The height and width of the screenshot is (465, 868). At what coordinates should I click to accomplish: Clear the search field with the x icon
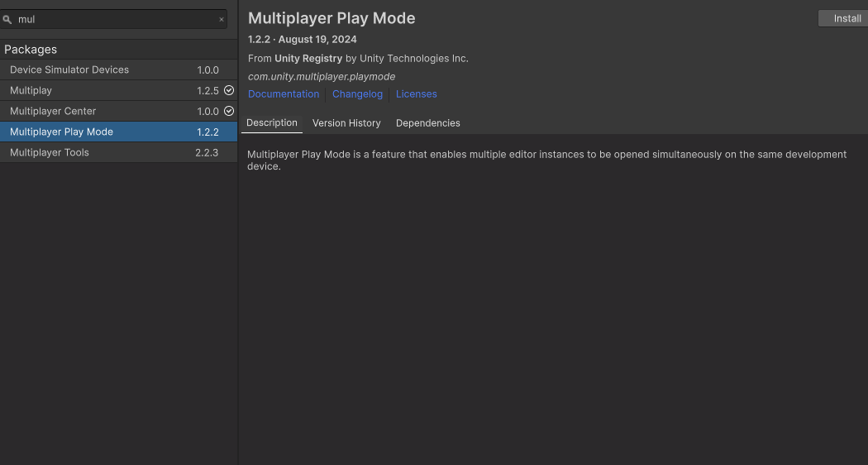coord(222,19)
